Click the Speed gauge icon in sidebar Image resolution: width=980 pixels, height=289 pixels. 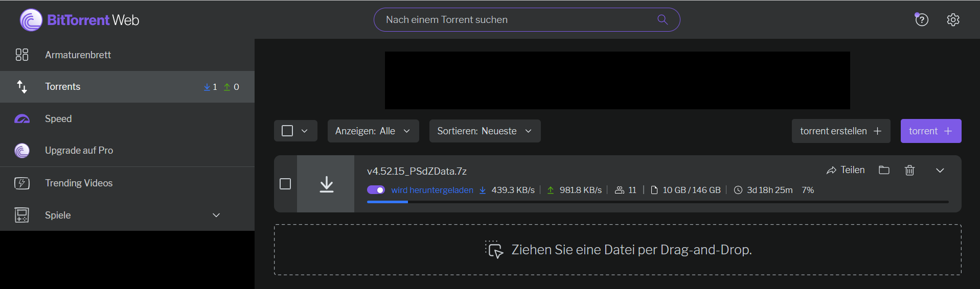(x=22, y=119)
